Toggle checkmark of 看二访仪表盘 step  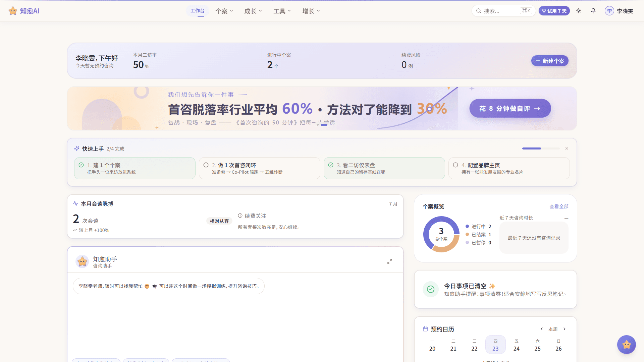pos(331,165)
